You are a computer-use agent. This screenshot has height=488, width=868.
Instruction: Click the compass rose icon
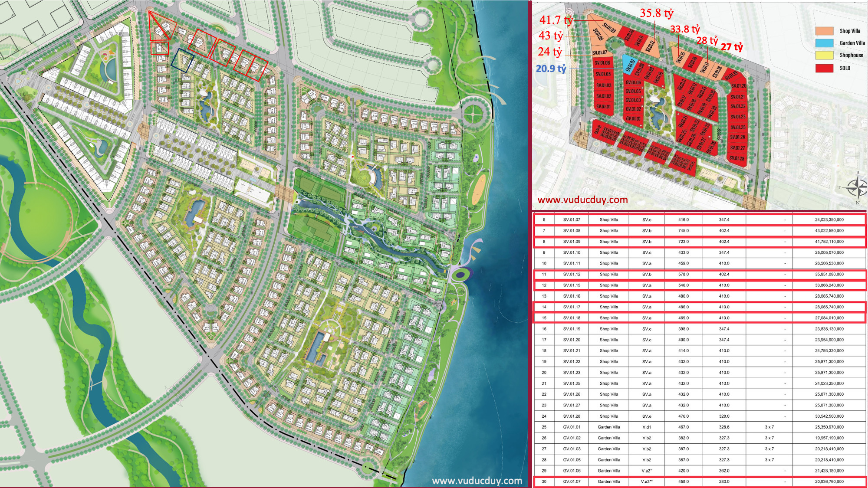pyautogui.click(x=857, y=188)
